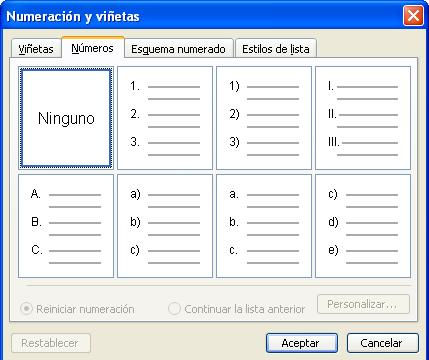The height and width of the screenshot is (360, 429).
Task: Choose the 1) 2) 3) numbering format
Action: coord(264,118)
